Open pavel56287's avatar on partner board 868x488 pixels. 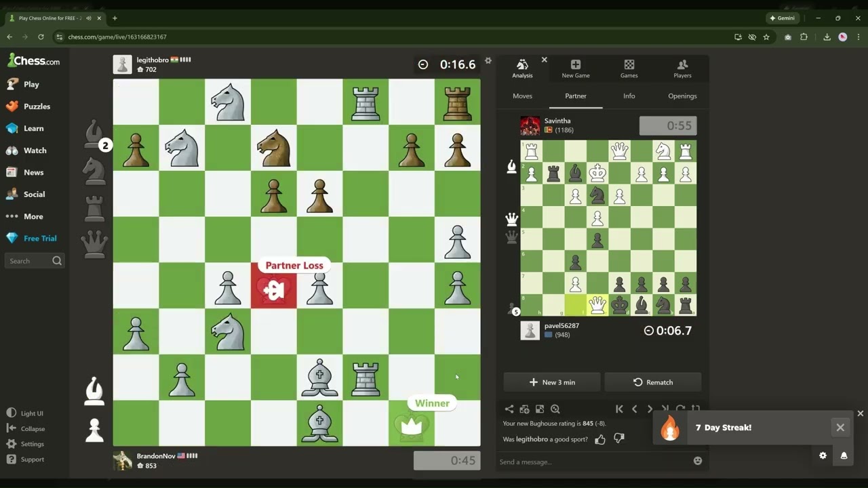(530, 330)
